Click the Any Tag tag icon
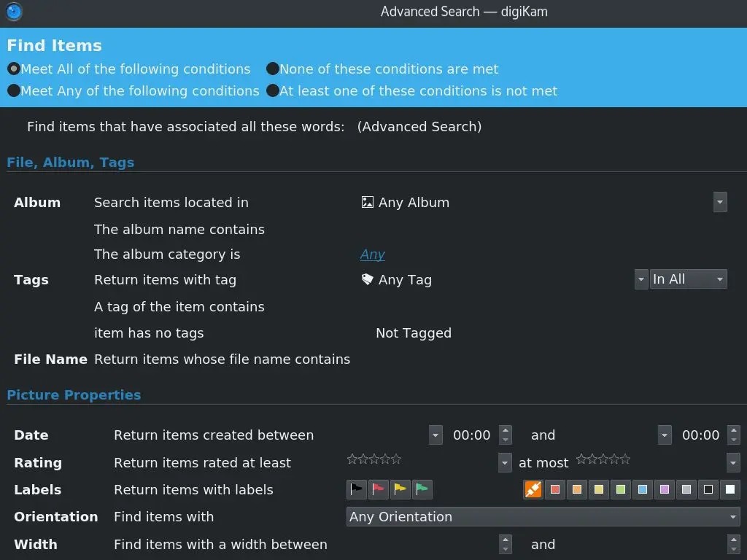 365,279
